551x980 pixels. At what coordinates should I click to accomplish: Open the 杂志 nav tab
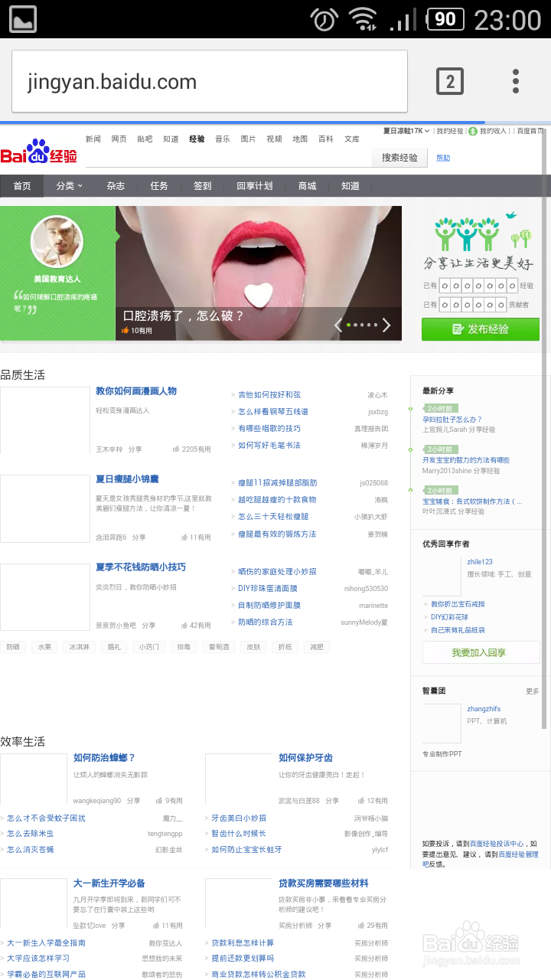point(116,186)
